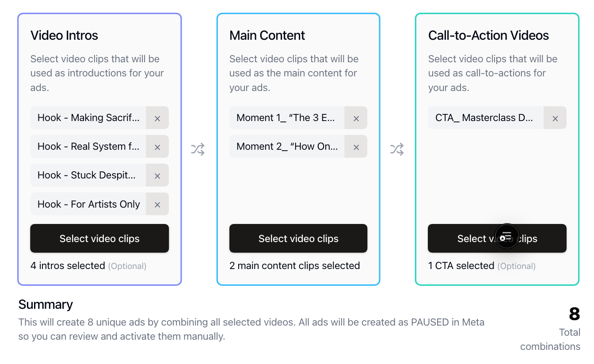
Task: Click the total combinations count "8"
Action: [575, 315]
